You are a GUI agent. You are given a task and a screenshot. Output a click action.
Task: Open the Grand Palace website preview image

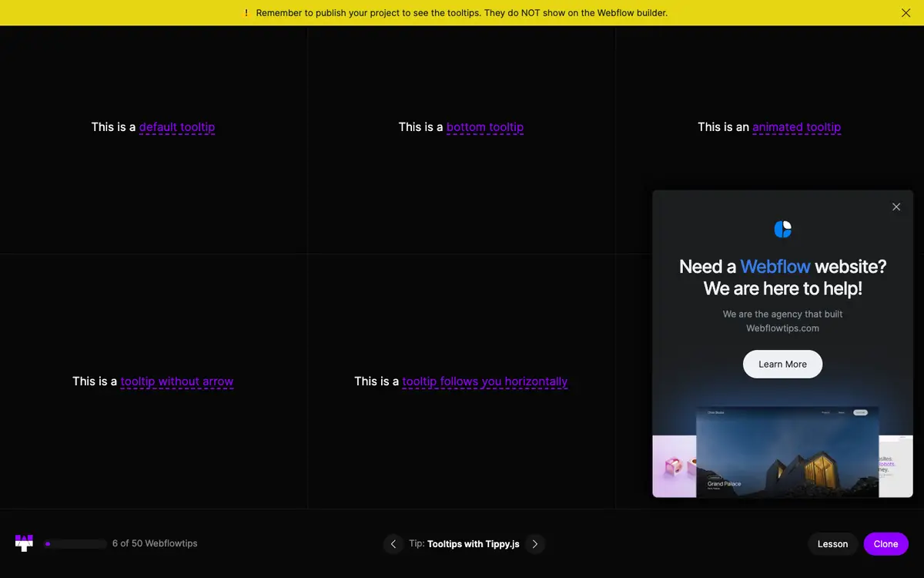click(x=788, y=452)
